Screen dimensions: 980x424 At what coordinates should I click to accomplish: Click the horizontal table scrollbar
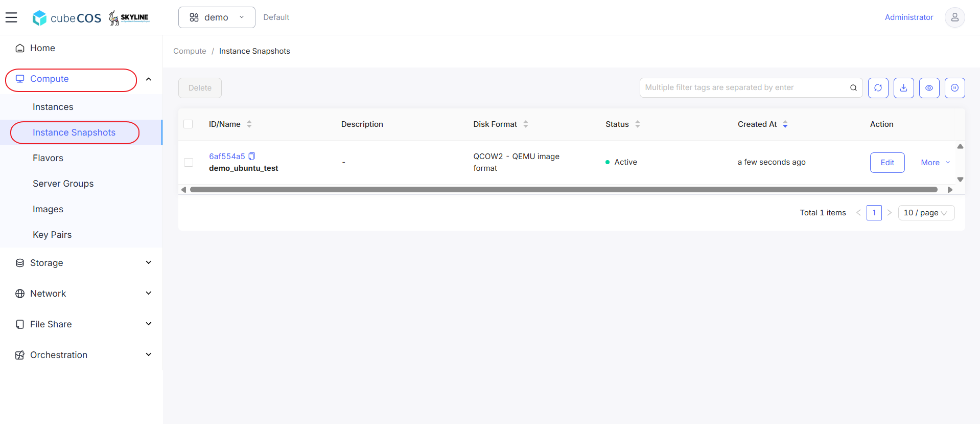point(564,190)
